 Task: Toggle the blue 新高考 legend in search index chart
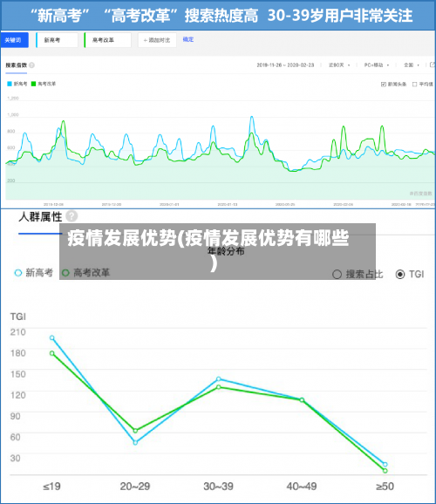coord(17,84)
